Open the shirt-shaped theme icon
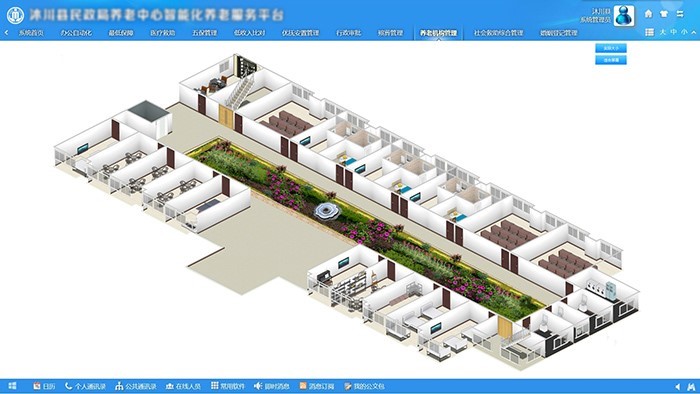This screenshot has height=394, width=700. pos(664,14)
